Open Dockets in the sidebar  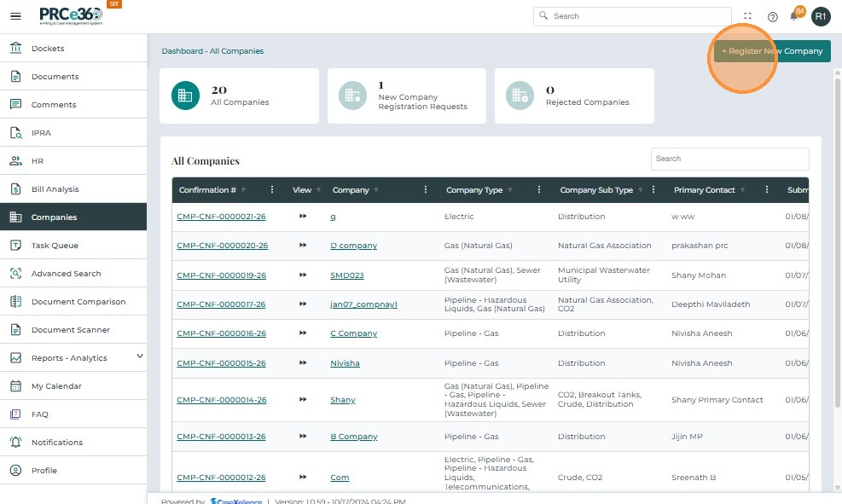point(48,49)
